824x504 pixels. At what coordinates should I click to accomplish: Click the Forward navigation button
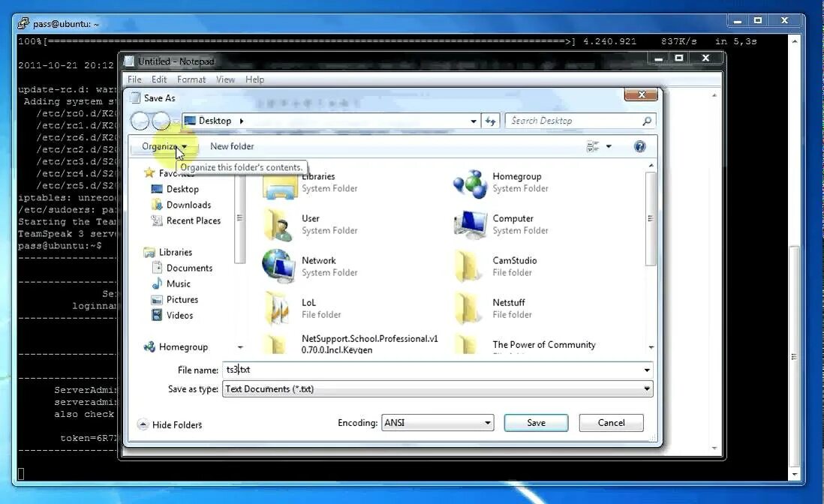tap(161, 121)
